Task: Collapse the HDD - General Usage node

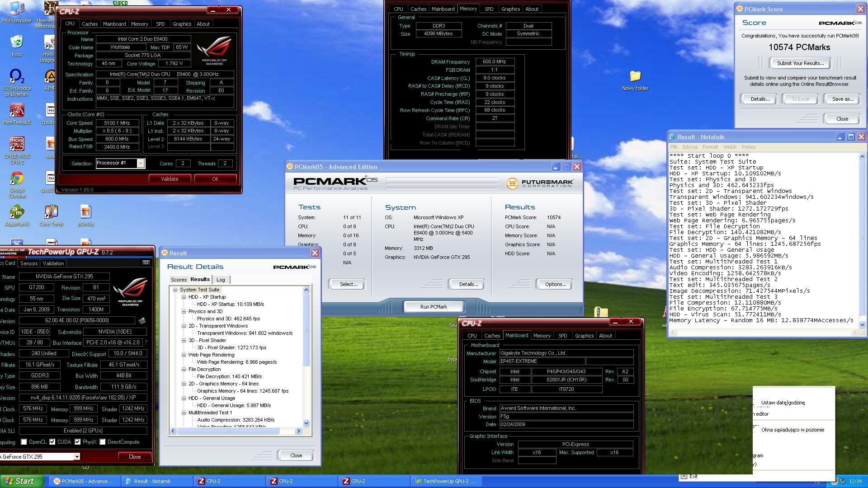Action: click(184, 398)
